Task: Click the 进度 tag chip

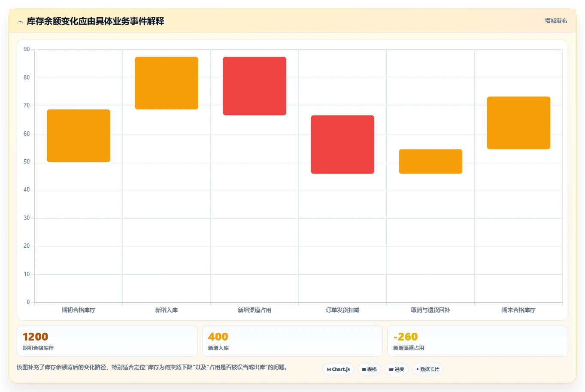Action: (x=397, y=369)
